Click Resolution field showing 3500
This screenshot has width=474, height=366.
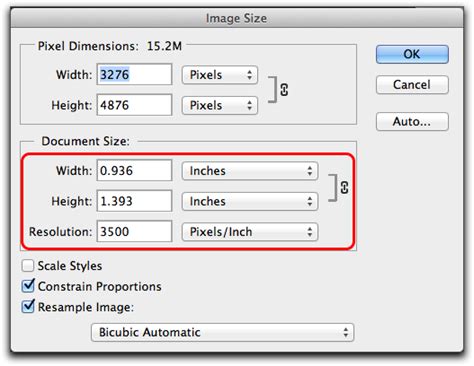coord(134,231)
